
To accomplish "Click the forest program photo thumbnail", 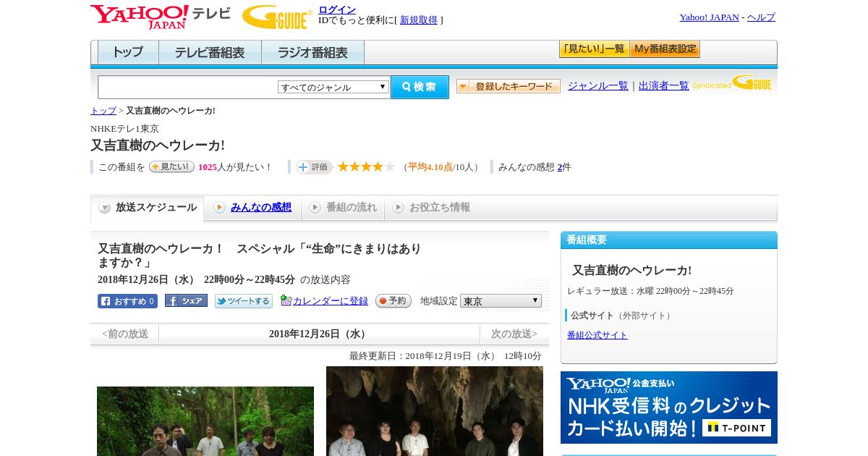I will click(x=205, y=421).
